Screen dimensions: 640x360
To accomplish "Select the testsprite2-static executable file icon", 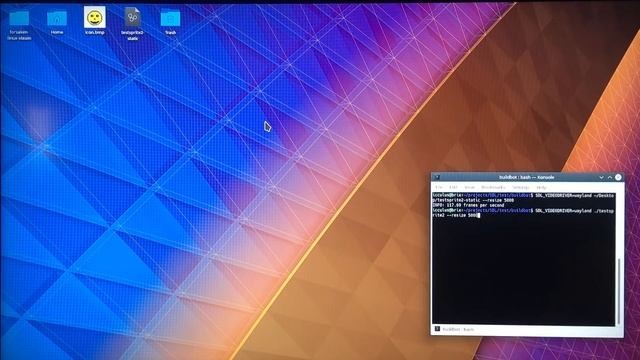I will (132, 24).
